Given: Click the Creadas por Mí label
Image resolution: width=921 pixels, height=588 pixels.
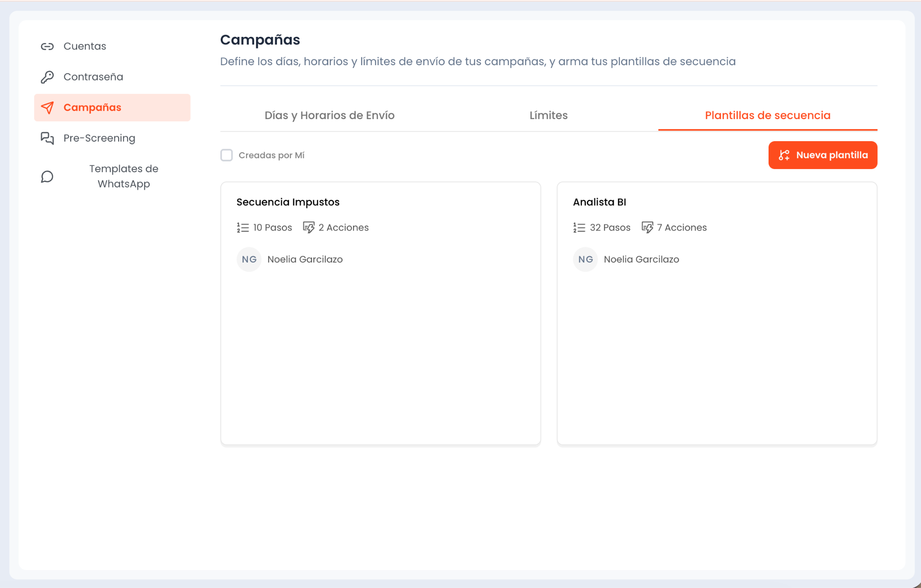Looking at the screenshot, I should tap(272, 155).
